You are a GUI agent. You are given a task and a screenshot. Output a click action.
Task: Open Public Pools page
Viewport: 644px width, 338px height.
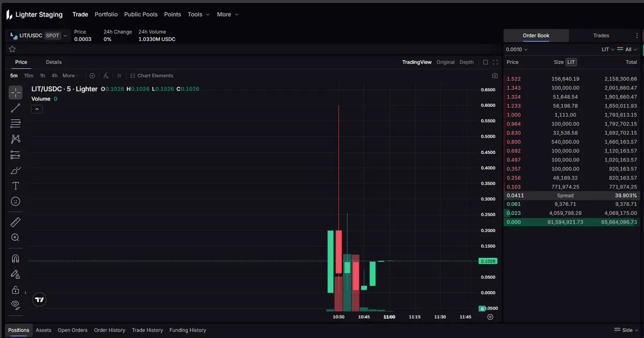[x=141, y=15]
